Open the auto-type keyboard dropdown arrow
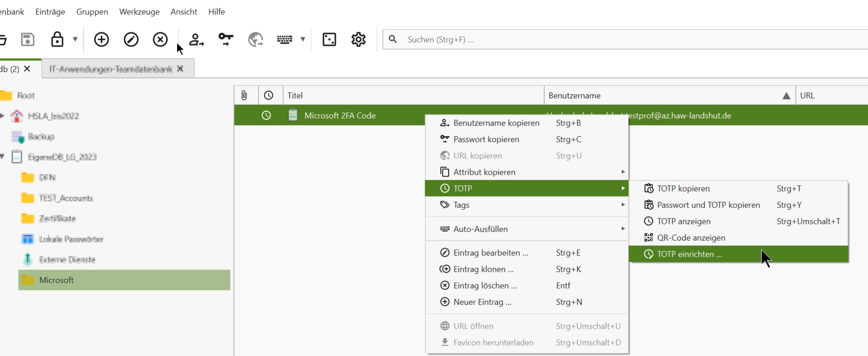 303,39
